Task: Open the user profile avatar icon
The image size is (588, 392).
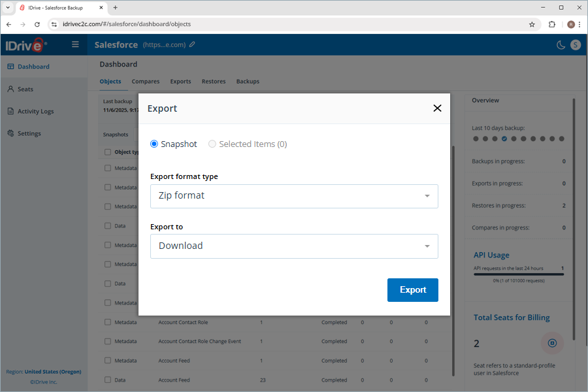Action: (x=575, y=44)
